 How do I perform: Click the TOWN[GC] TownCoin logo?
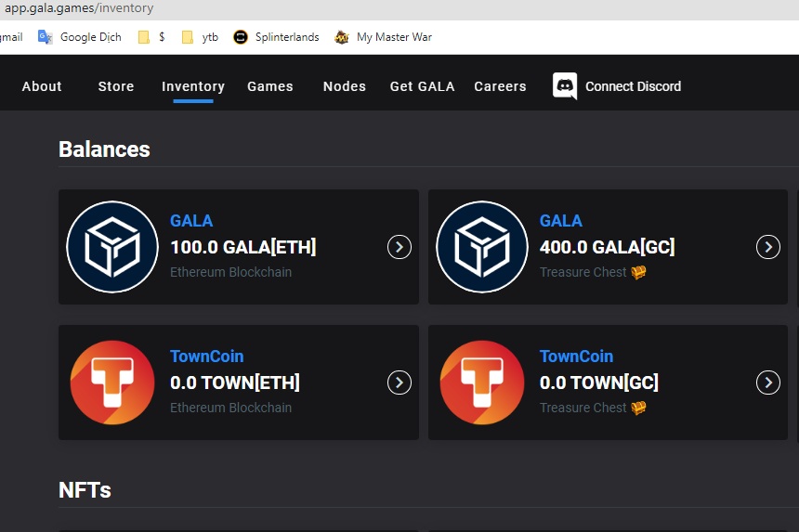(x=482, y=383)
